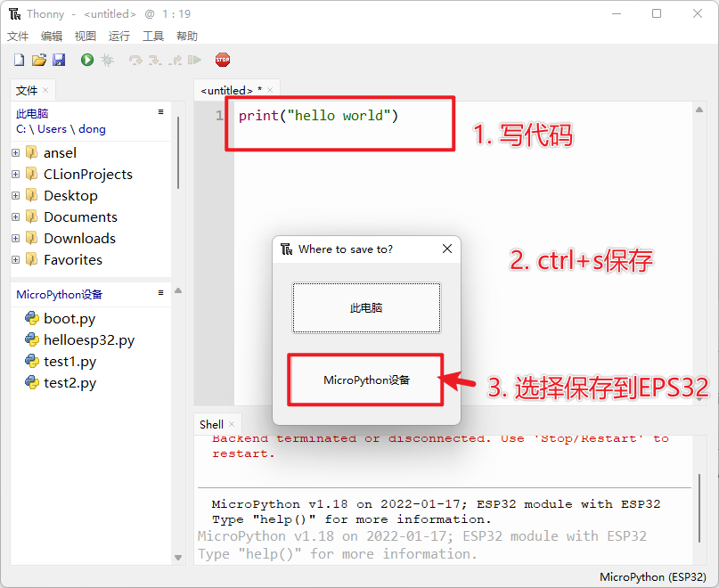Screen dimensions: 719x588
Task: Open the 编辑 menu
Action: 52,36
